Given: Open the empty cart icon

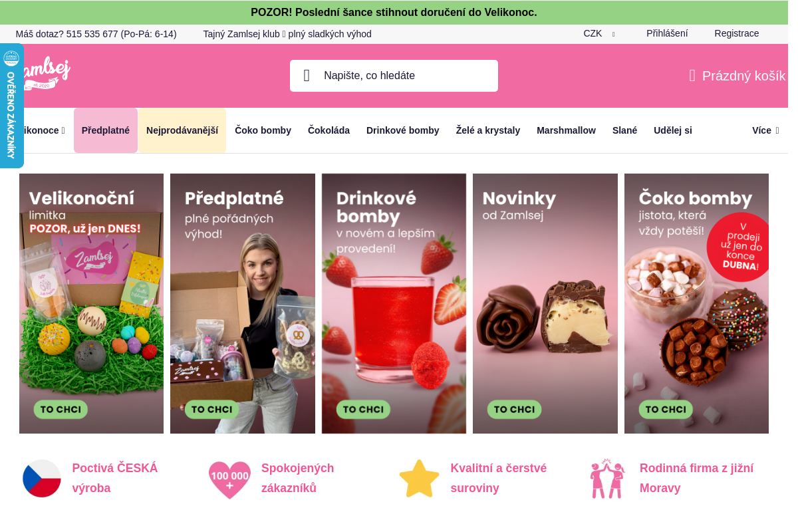Looking at the screenshot, I should (692, 76).
